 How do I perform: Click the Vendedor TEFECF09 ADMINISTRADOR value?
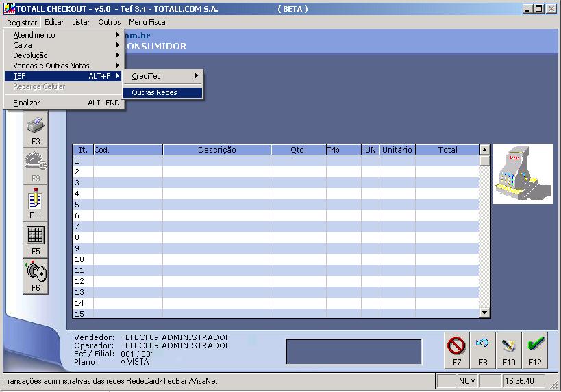click(x=174, y=337)
